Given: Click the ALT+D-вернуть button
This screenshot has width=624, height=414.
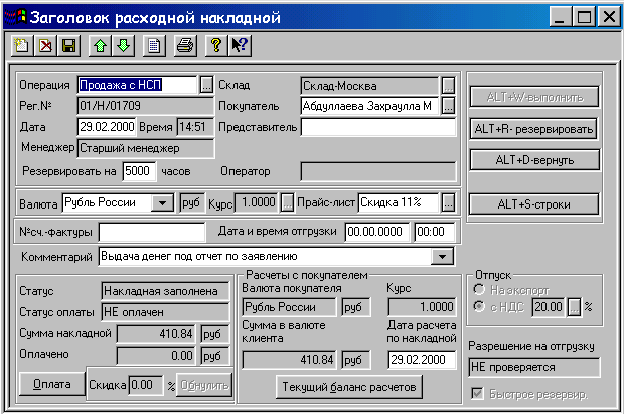Looking at the screenshot, I should pos(534,160).
